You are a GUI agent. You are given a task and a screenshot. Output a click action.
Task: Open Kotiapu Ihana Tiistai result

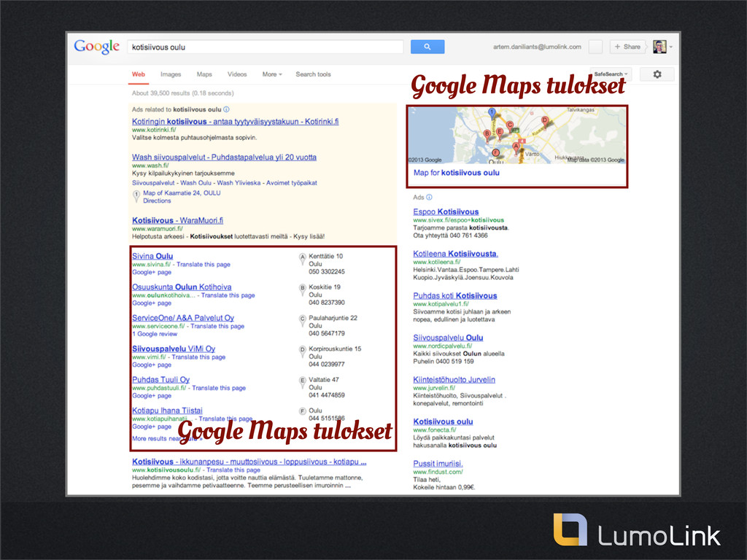(x=167, y=411)
